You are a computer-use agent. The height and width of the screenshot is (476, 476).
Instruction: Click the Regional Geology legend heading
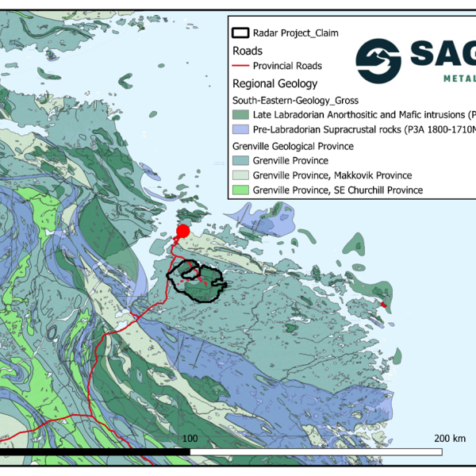pyautogui.click(x=274, y=83)
